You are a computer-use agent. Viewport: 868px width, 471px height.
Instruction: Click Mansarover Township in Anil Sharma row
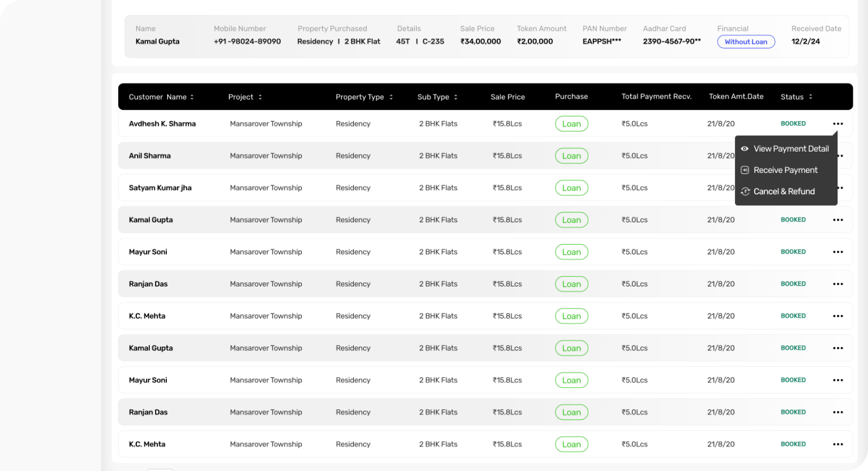[266, 156]
